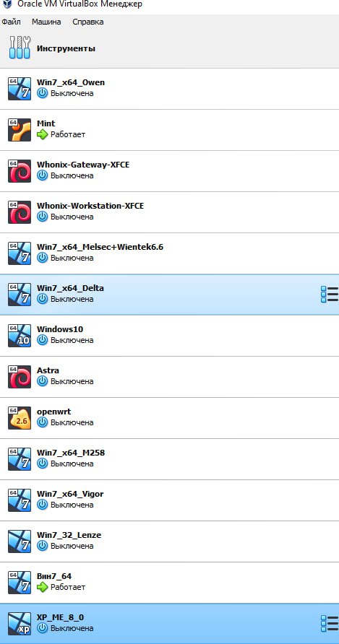The width and height of the screenshot is (339, 644).
Task: Open the Справка menu
Action: [87, 22]
